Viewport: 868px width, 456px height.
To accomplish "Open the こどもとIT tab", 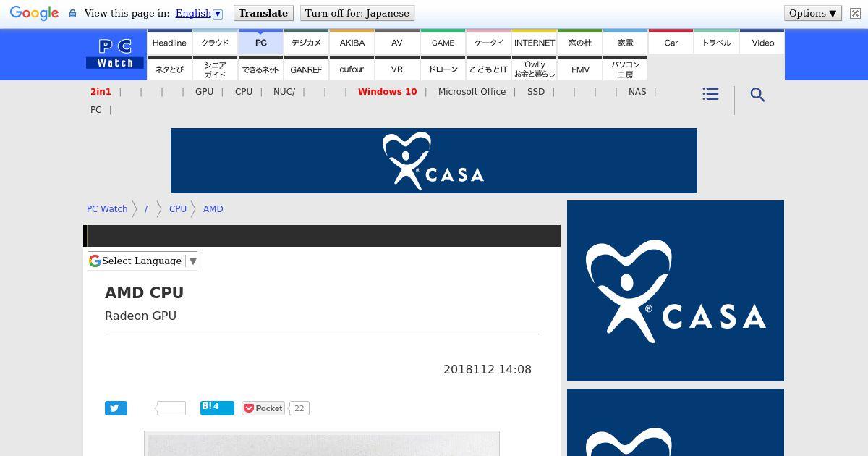I will point(489,69).
